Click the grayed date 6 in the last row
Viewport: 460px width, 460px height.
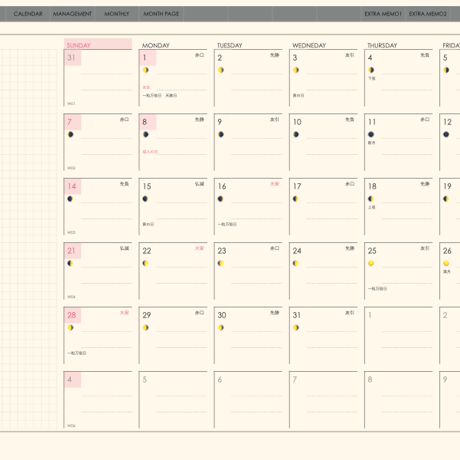point(220,379)
